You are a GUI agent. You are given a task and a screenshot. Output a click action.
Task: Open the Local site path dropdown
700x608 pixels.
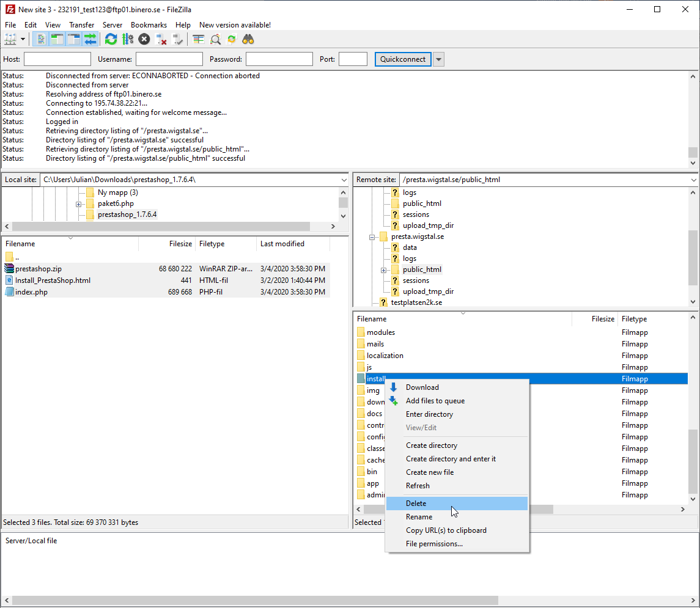coord(344,180)
